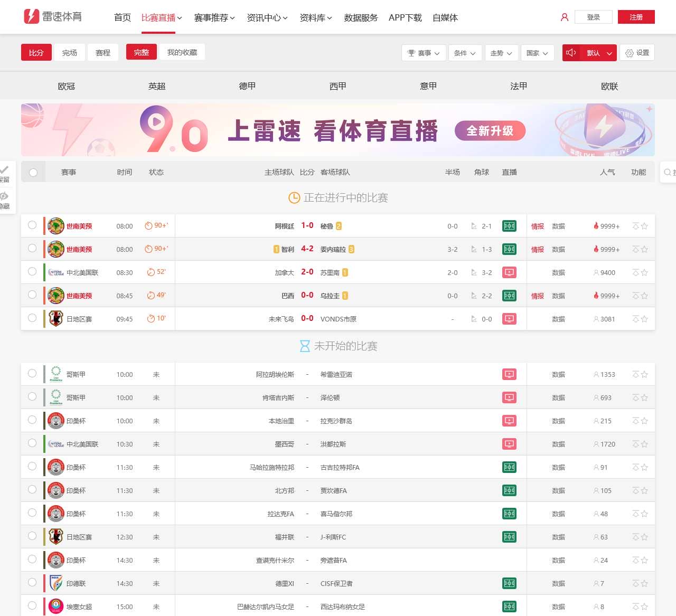Open the user account icon

click(565, 17)
